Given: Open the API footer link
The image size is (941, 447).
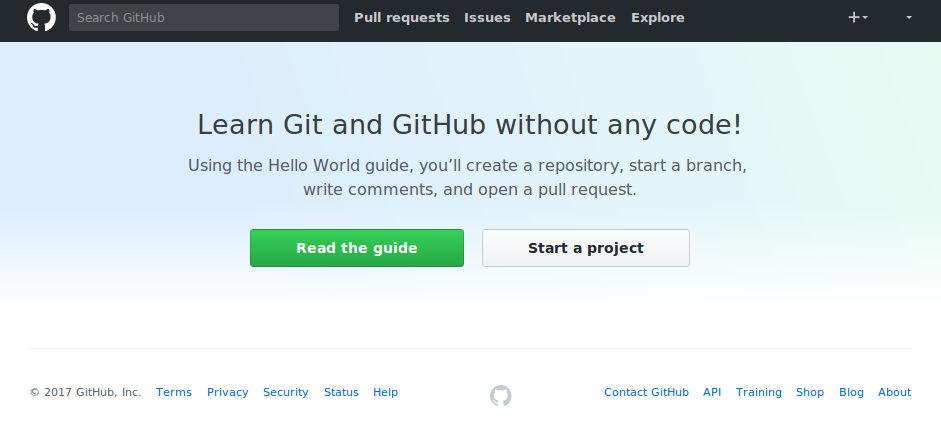Looking at the screenshot, I should coord(712,392).
